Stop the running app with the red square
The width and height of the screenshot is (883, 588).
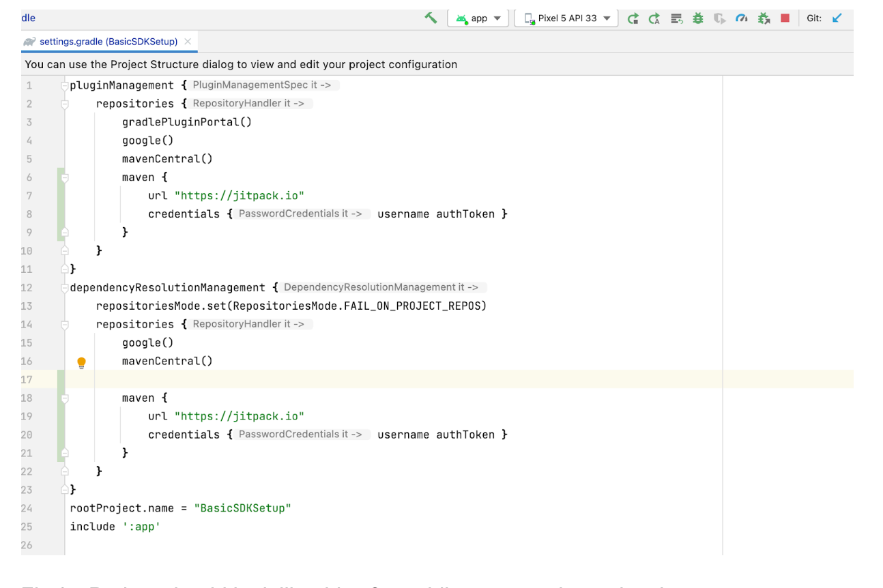pos(785,18)
